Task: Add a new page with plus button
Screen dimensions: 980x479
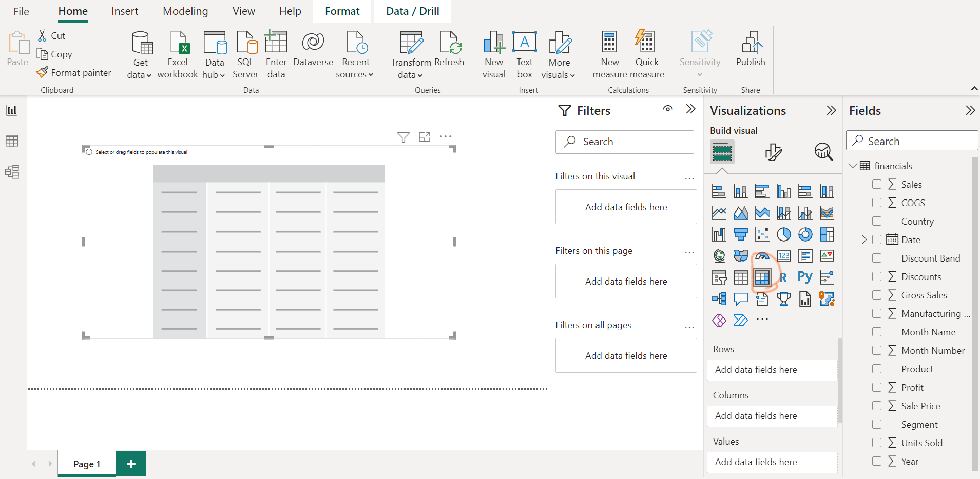Action: pyautogui.click(x=131, y=464)
